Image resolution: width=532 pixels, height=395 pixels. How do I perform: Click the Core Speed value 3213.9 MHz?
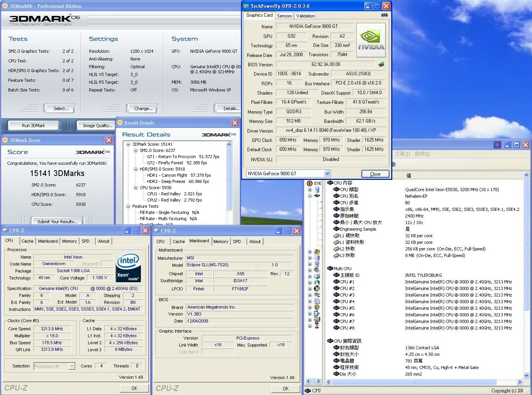pos(52,329)
